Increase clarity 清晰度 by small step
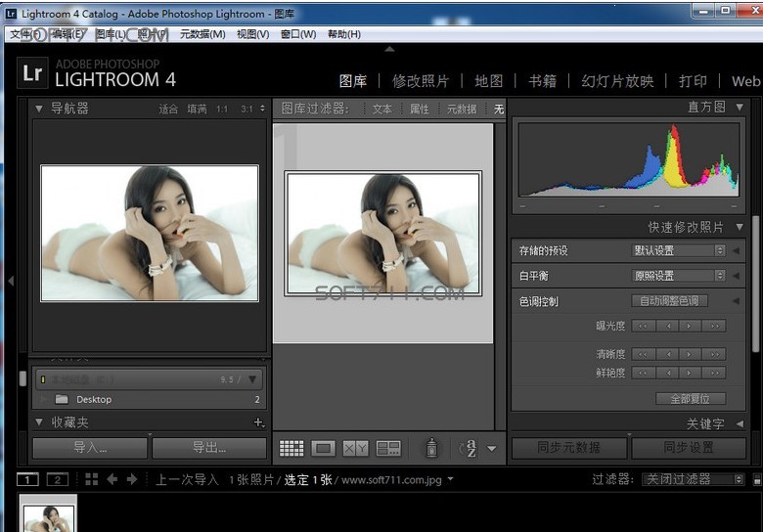The width and height of the screenshot is (763, 532). [690, 354]
